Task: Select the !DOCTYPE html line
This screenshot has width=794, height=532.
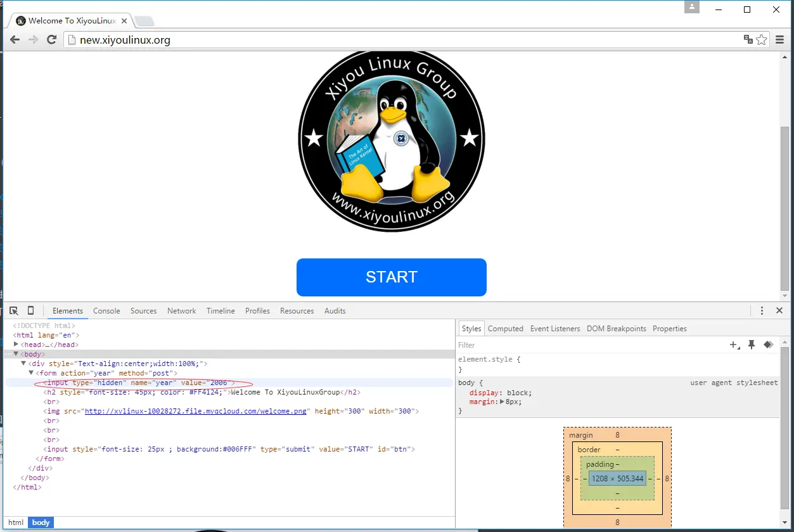Action: point(44,326)
